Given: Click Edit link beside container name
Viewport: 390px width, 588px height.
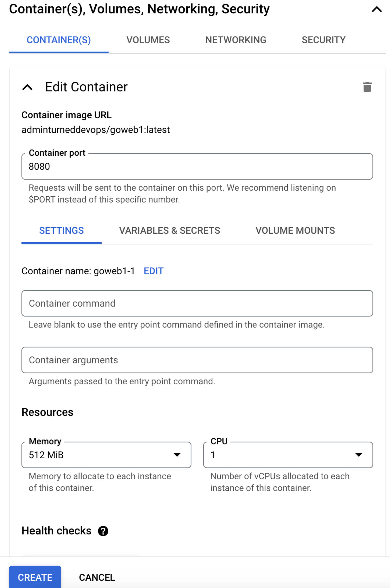Looking at the screenshot, I should pyautogui.click(x=153, y=271).
